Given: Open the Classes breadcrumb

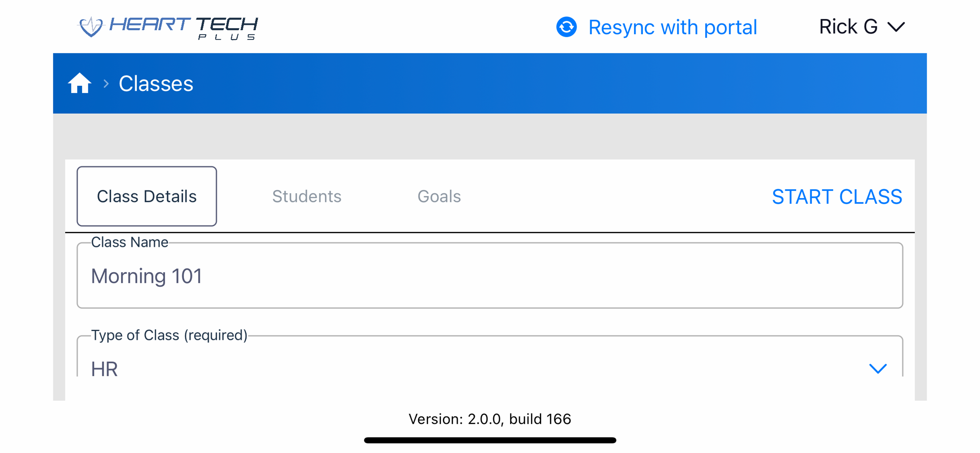Looking at the screenshot, I should coord(156,84).
